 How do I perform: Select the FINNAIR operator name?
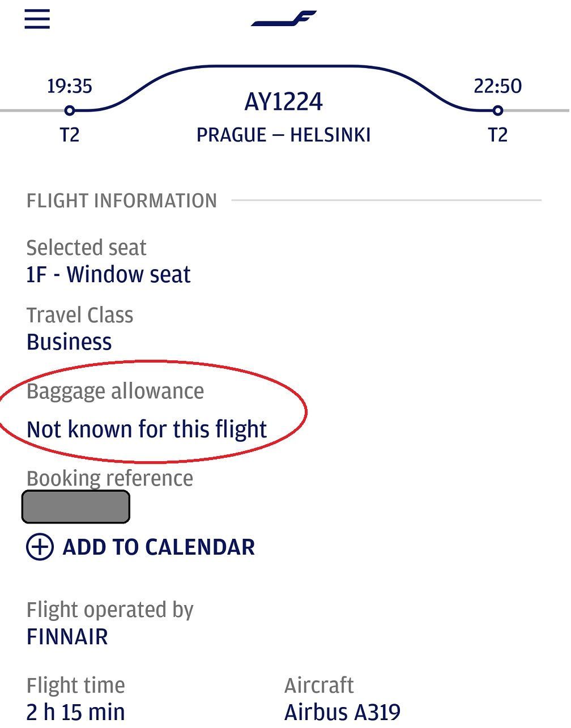(67, 637)
